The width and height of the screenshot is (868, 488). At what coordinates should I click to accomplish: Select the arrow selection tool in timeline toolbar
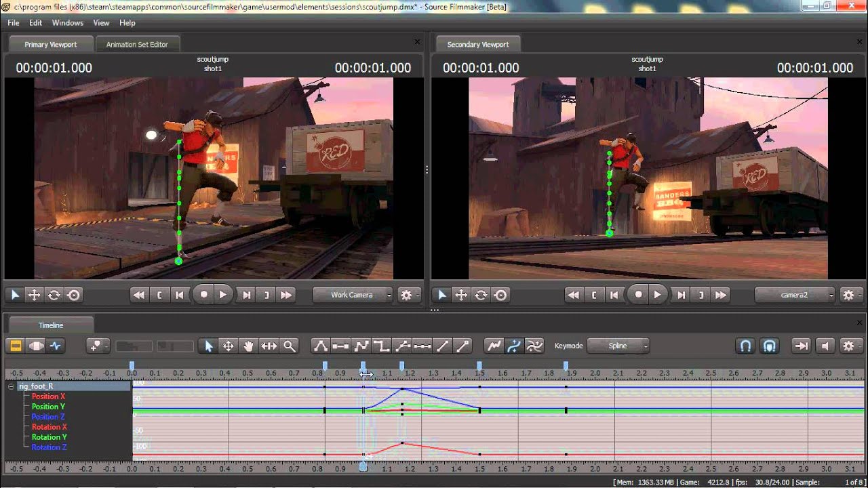[209, 346]
